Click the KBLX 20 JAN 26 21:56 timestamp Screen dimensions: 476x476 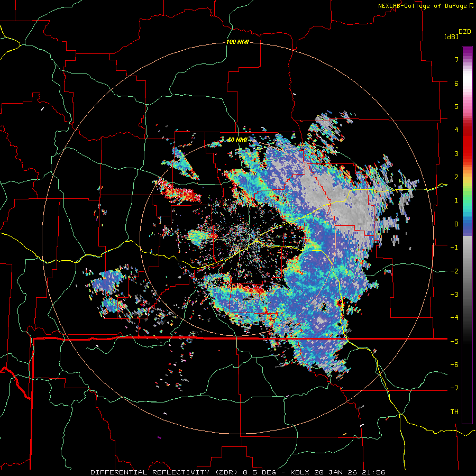(x=338, y=472)
